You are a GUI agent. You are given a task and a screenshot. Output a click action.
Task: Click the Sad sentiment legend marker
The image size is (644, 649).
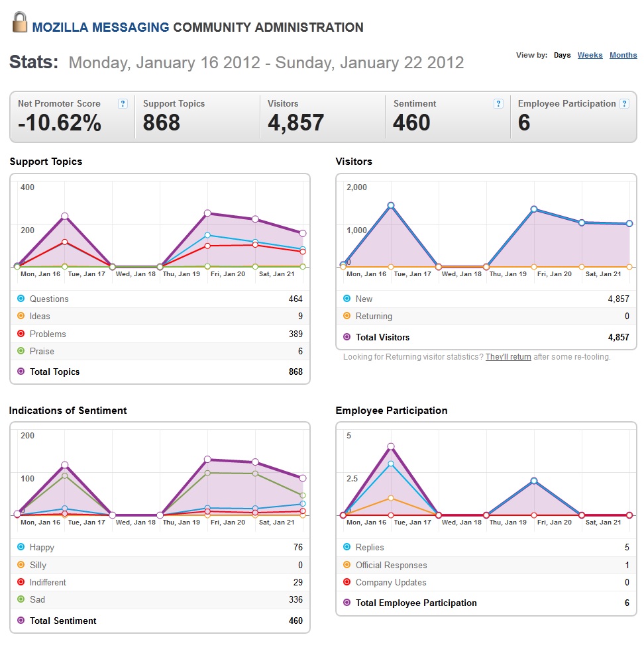[21, 599]
